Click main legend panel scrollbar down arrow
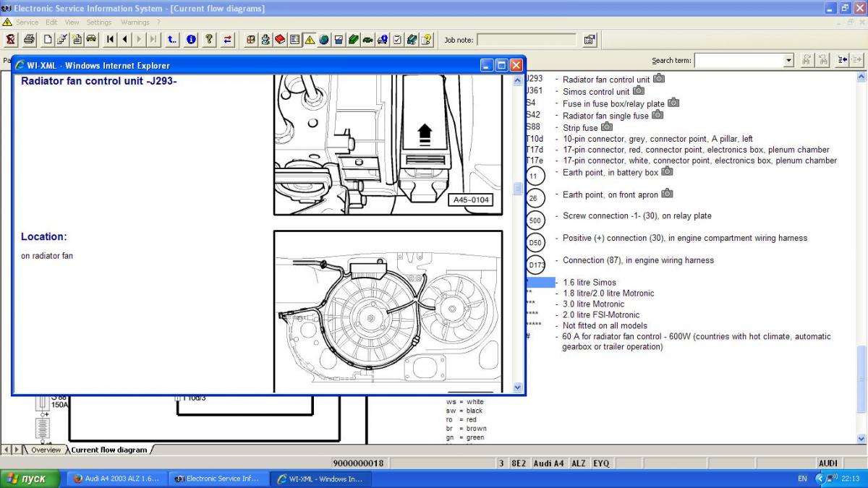The image size is (868, 488). coord(861,438)
